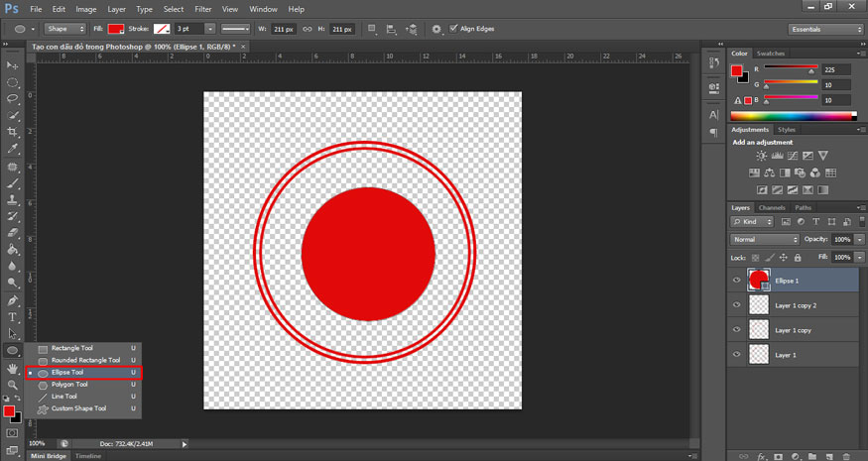868x461 pixels.
Task: Toggle visibility of Layer 1 copy
Action: click(x=737, y=330)
